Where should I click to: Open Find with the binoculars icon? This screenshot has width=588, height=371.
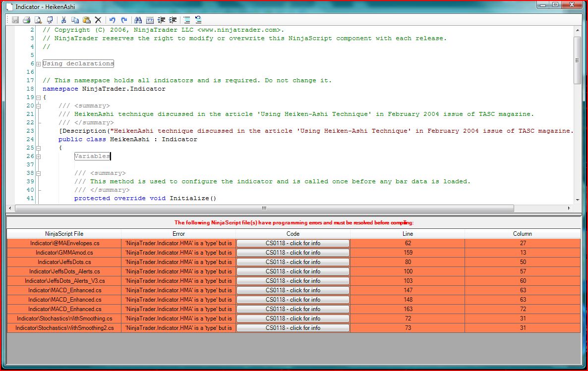tap(138, 20)
